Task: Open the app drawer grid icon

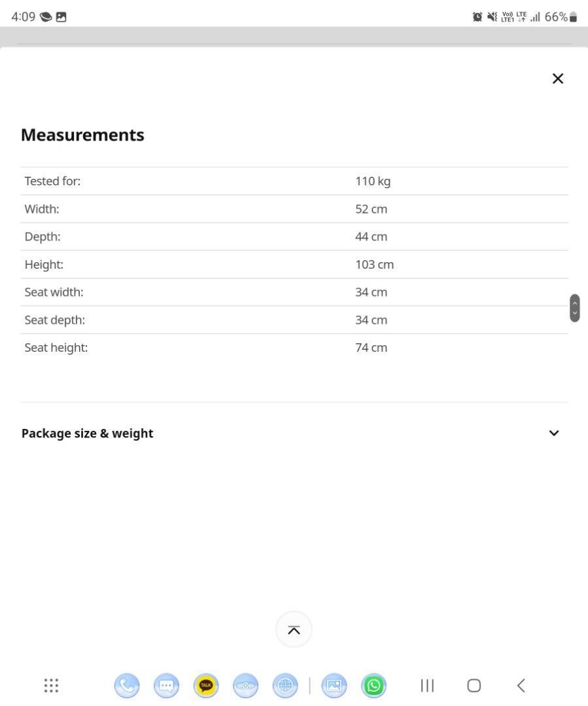Action: point(51,685)
